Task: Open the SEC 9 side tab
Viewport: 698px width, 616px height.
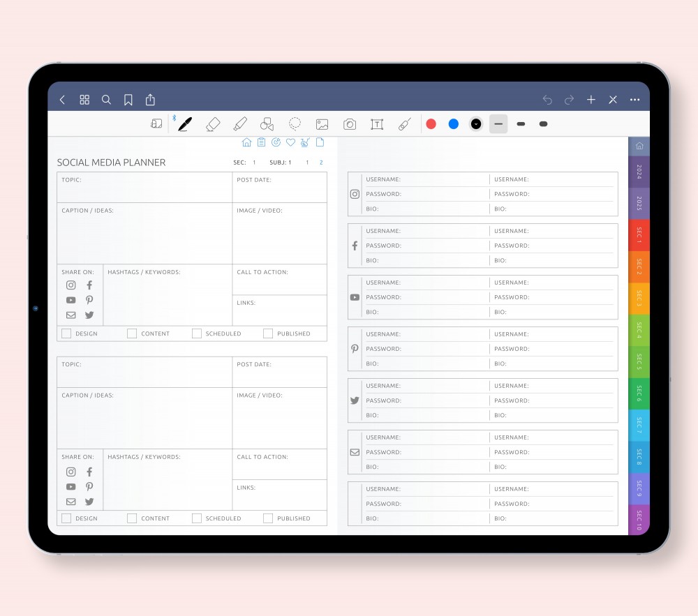Action: pyautogui.click(x=639, y=489)
